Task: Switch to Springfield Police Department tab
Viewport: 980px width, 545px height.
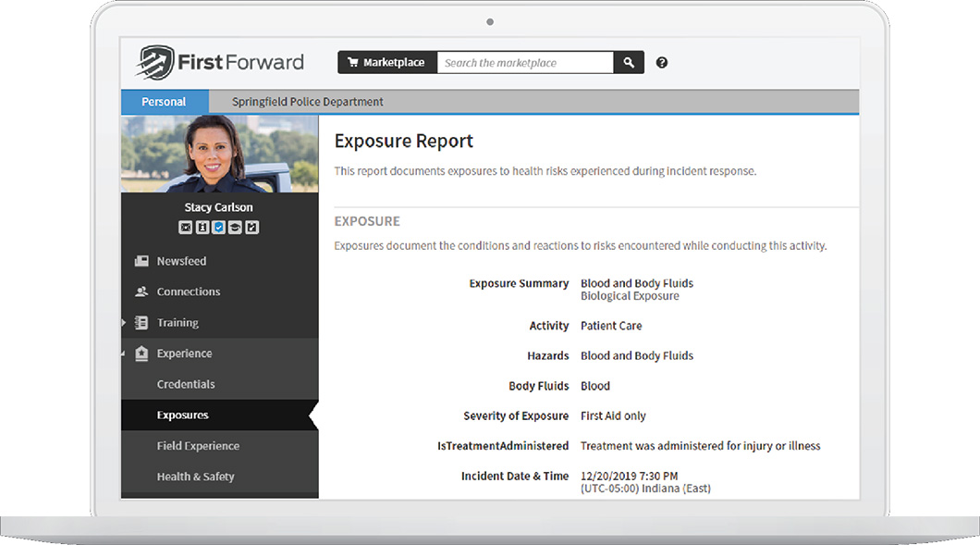Action: (308, 102)
